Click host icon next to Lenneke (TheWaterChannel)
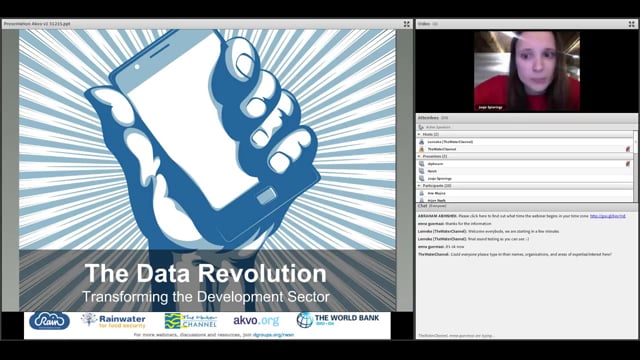The height and width of the screenshot is (360, 640). [x=422, y=142]
